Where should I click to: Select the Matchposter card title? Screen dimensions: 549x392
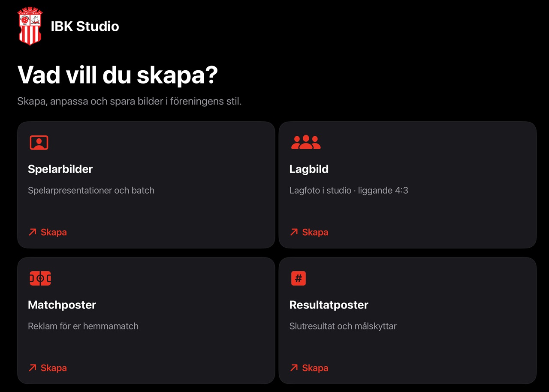[62, 305]
